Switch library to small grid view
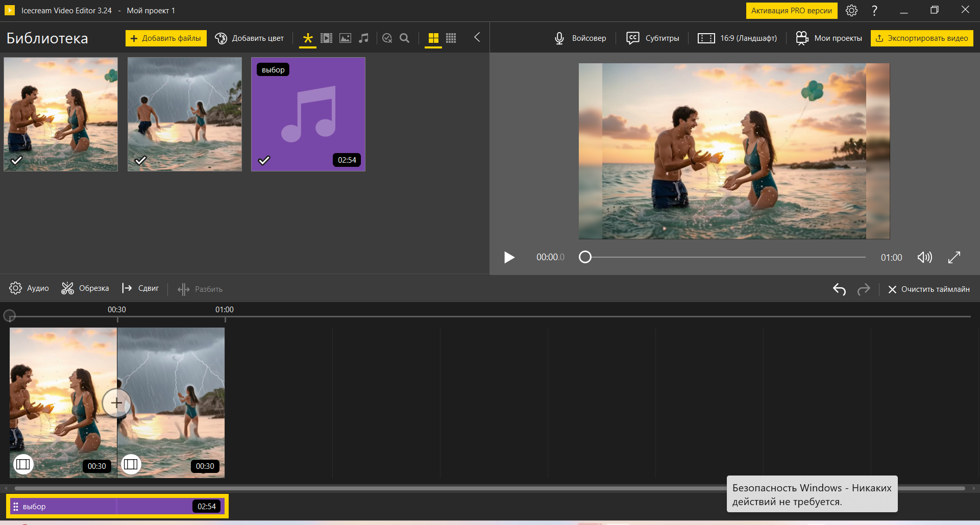The width and height of the screenshot is (980, 525). [x=451, y=38]
